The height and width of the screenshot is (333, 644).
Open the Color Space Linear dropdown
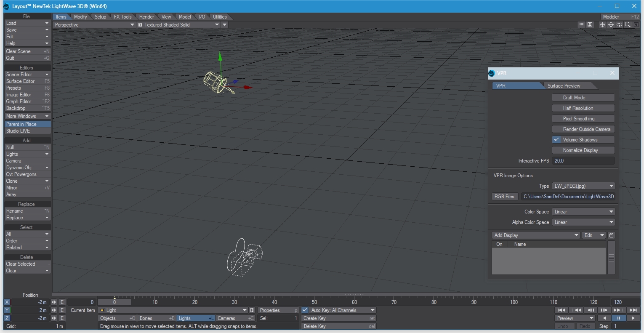coord(583,212)
